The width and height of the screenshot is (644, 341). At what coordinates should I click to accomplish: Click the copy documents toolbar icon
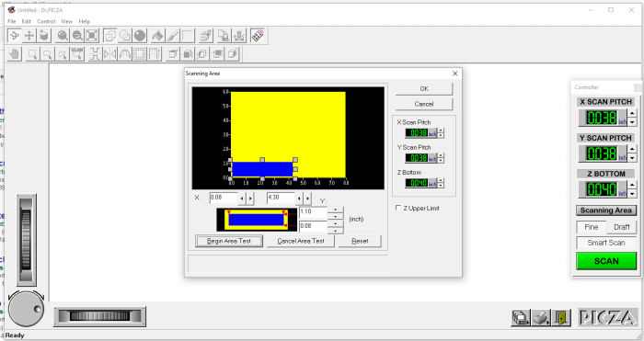pos(224,36)
